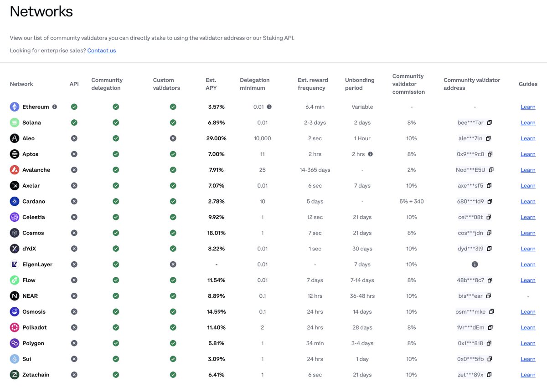Viewport: 547px width, 392px height.
Task: Click Cardano's 5% + 340 commission
Action: click(412, 201)
